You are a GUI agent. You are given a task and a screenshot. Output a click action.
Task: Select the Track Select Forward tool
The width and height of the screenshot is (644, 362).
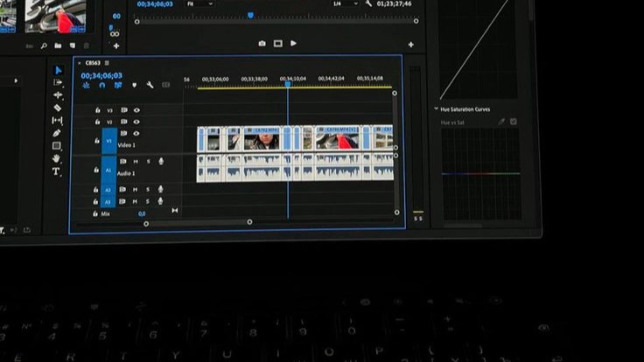58,82
